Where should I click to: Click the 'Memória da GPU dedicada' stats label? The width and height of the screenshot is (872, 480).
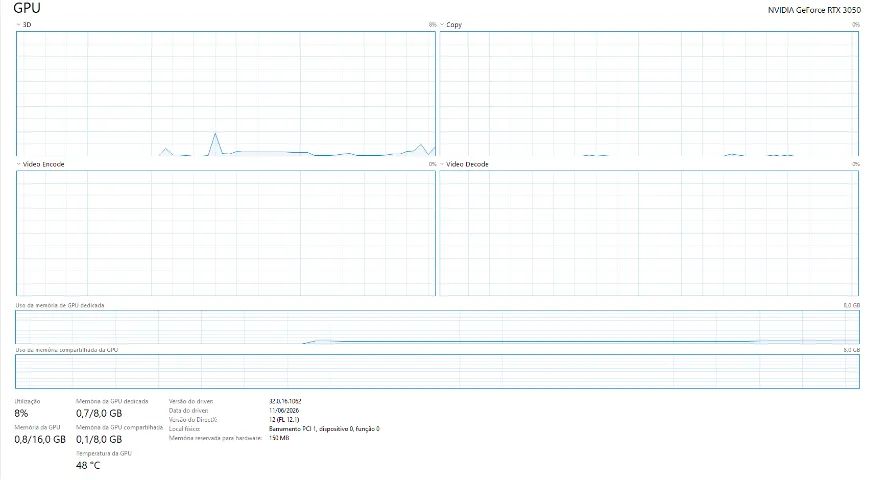(112, 401)
